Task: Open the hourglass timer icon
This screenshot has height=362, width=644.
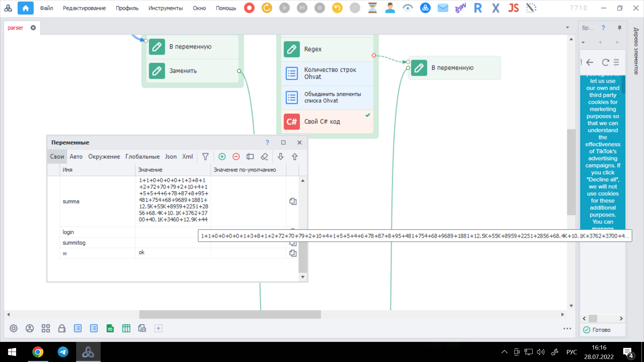Action: coord(372,8)
